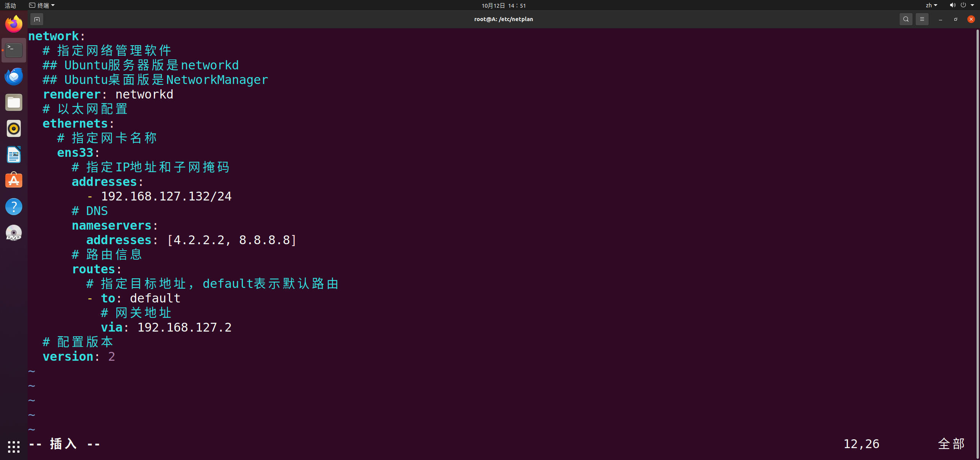Launch Rhythmbox music player
Image resolution: width=980 pixels, height=460 pixels.
tap(14, 128)
